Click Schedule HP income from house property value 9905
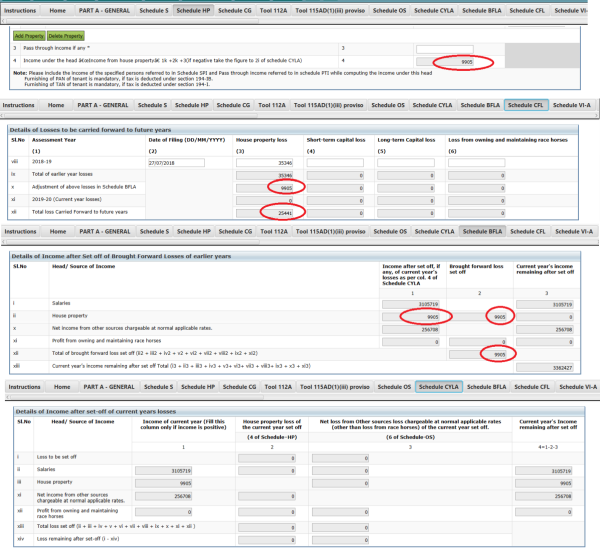The width and height of the screenshot is (600, 548). coord(445,62)
